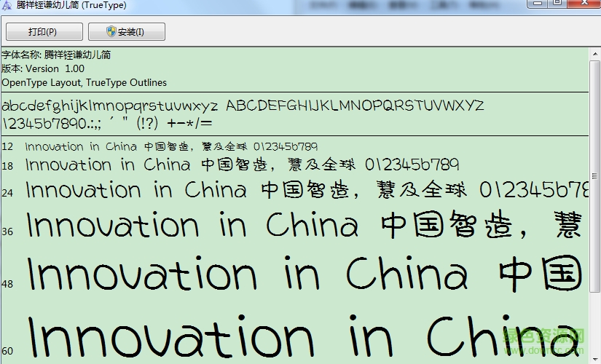Click the size 60 sample text line
This screenshot has width=601, height=364.
pos(305,336)
